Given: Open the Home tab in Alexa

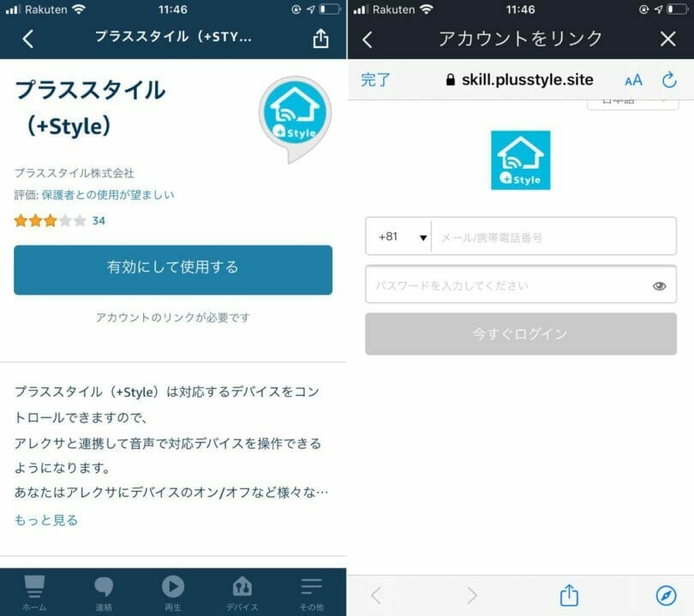Looking at the screenshot, I should point(34,593).
